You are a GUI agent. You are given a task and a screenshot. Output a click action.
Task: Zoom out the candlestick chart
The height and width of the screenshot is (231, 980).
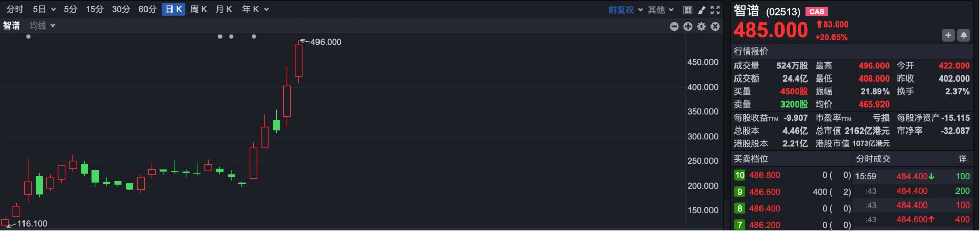click(674, 27)
